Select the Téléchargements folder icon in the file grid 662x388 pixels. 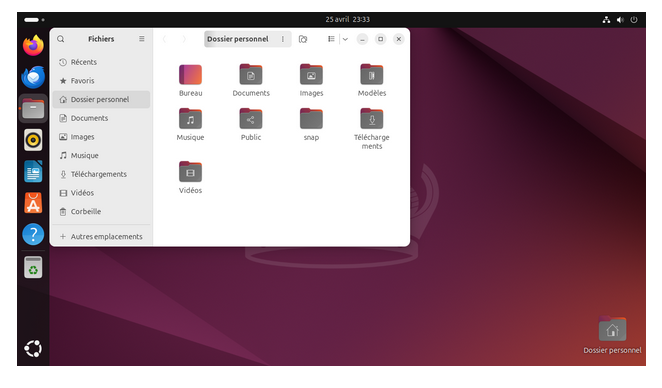coord(372,119)
